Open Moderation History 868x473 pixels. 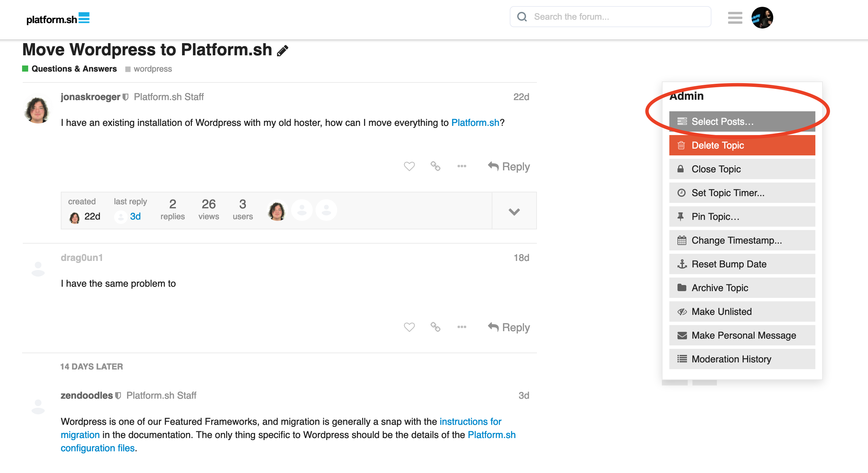coord(742,359)
